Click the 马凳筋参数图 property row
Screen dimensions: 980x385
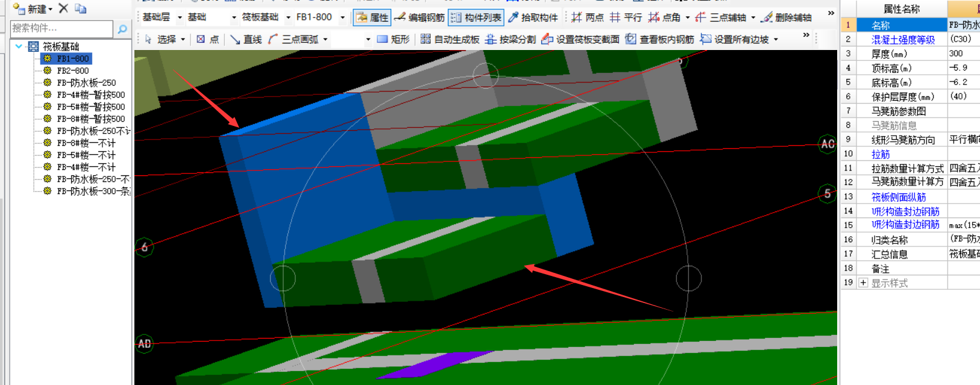(902, 111)
